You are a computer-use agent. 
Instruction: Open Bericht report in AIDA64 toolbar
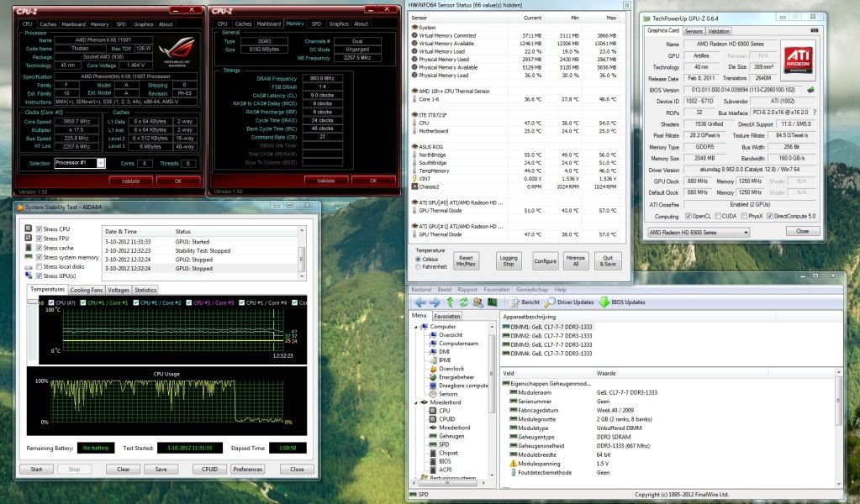(525, 302)
